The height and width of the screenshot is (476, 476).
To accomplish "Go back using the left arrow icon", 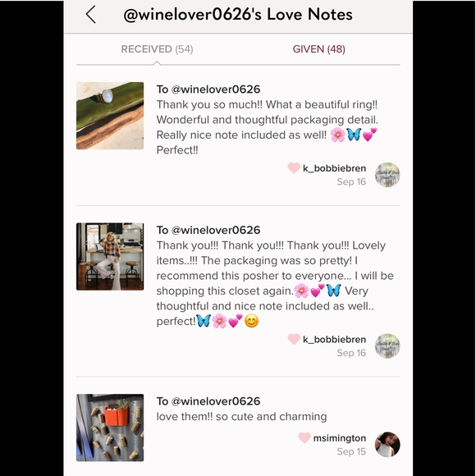I will click(x=91, y=15).
